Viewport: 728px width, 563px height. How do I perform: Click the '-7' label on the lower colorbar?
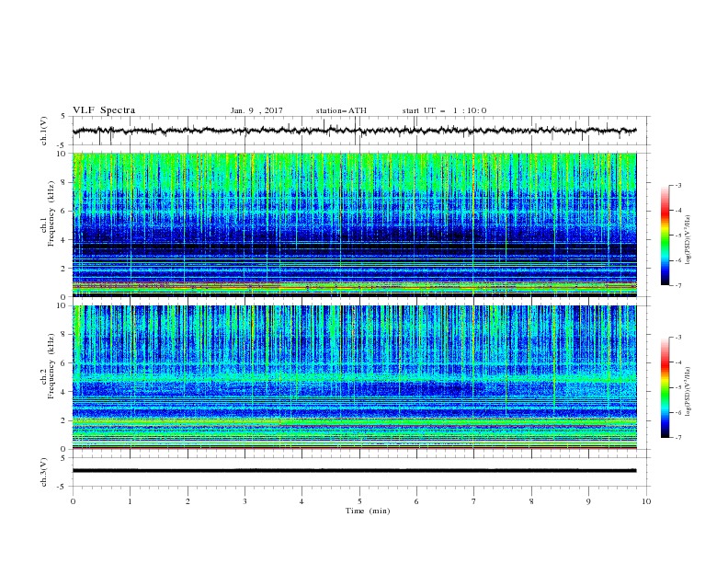point(677,438)
